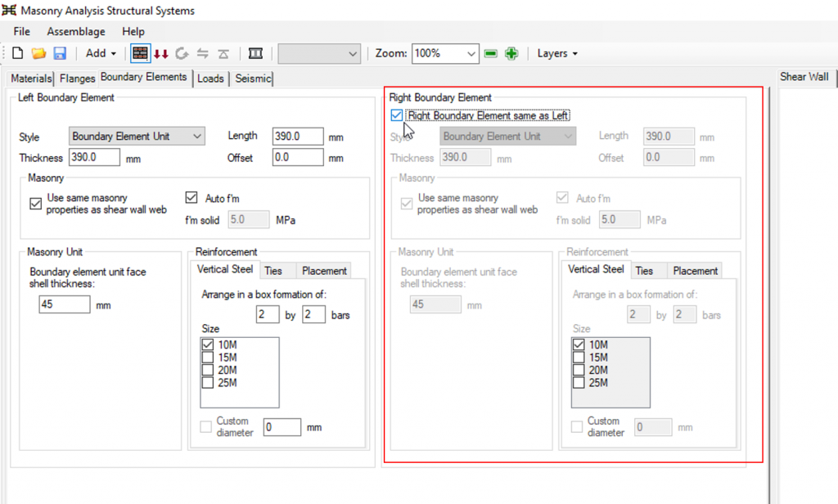The height and width of the screenshot is (504, 838).
Task: Open a file with the folder icon
Action: click(x=38, y=53)
